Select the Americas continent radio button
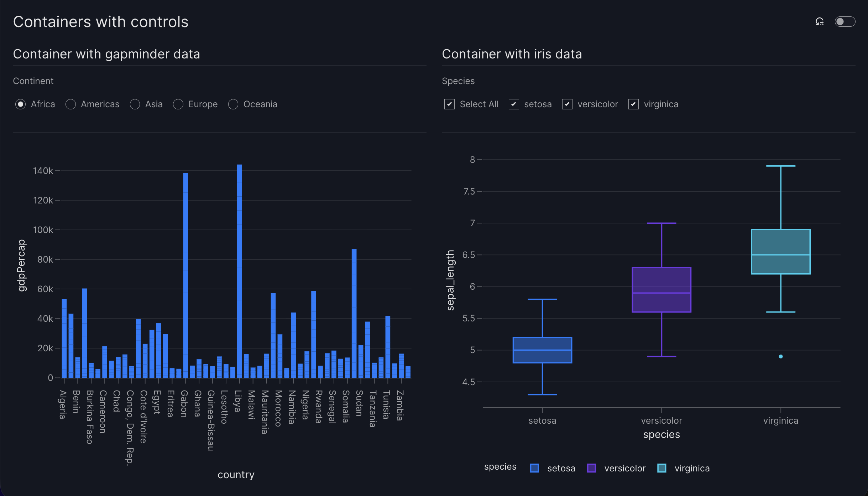The height and width of the screenshot is (496, 868). [x=70, y=104]
